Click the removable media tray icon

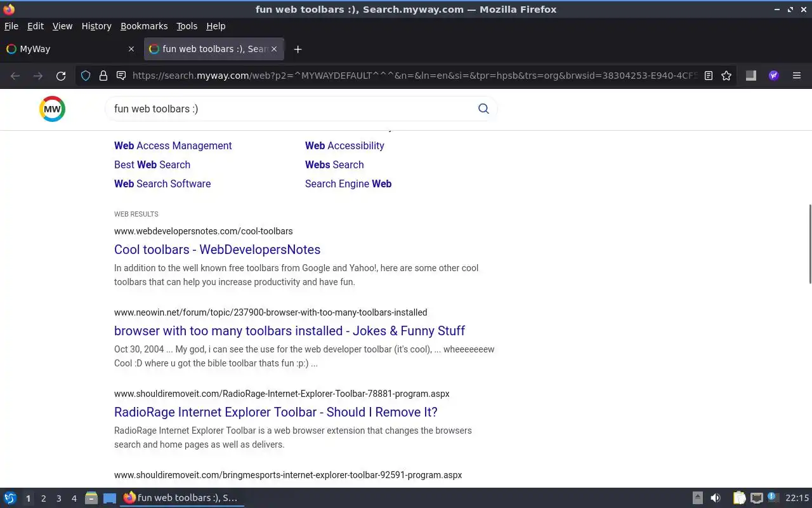[697, 498]
